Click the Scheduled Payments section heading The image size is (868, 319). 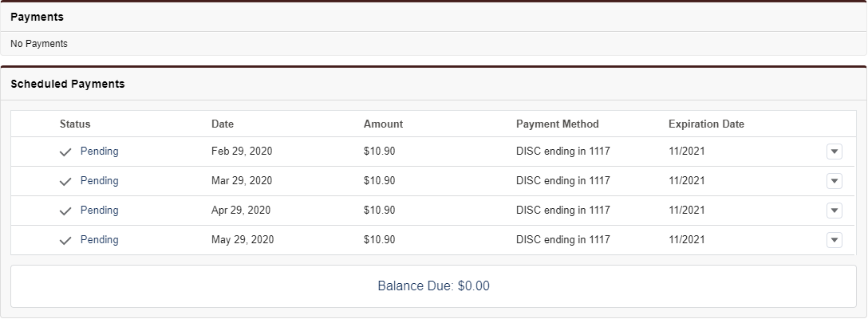coord(68,84)
